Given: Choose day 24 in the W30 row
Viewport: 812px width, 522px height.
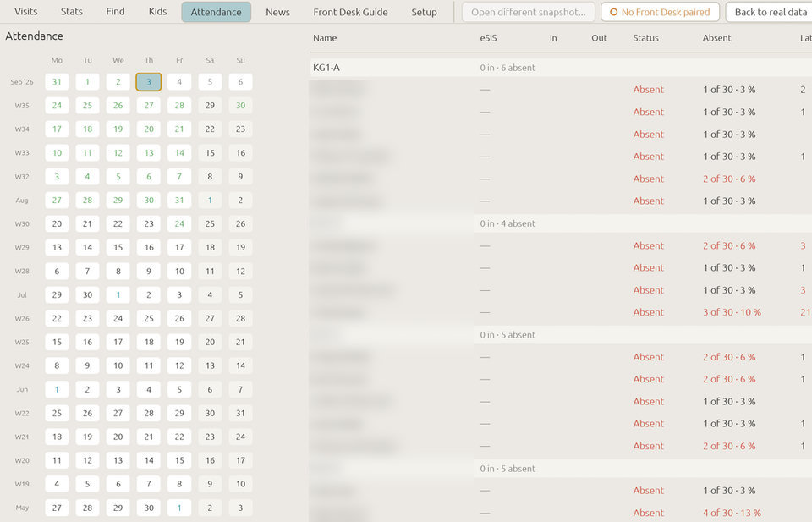Looking at the screenshot, I should click(179, 223).
